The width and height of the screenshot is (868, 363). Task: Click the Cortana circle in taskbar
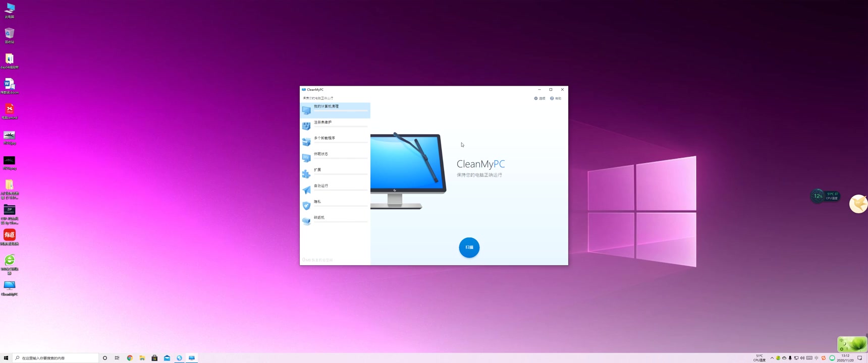click(105, 358)
